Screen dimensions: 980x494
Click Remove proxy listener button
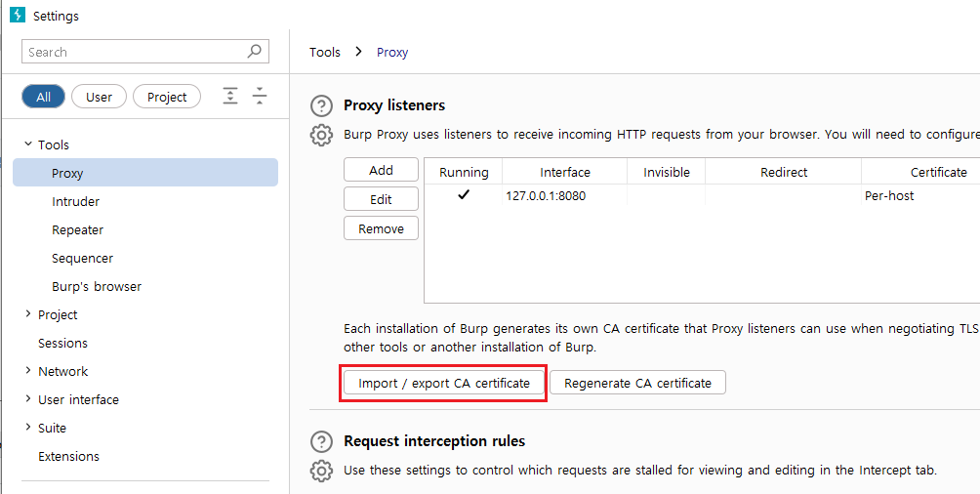point(382,228)
